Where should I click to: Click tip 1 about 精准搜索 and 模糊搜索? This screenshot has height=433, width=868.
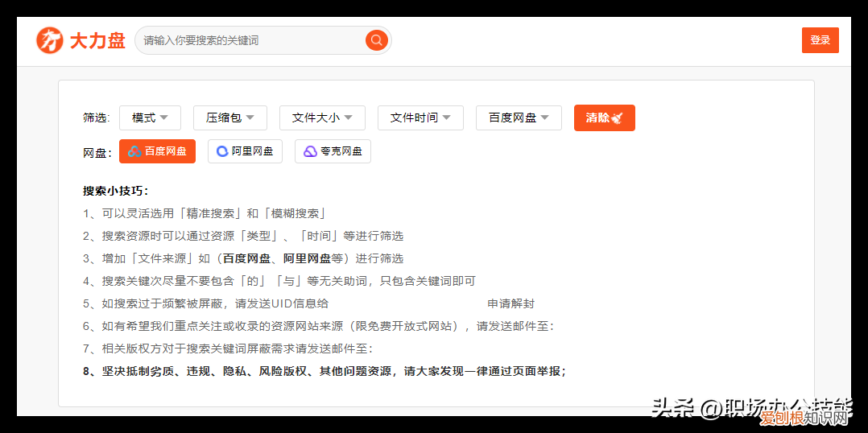205,213
